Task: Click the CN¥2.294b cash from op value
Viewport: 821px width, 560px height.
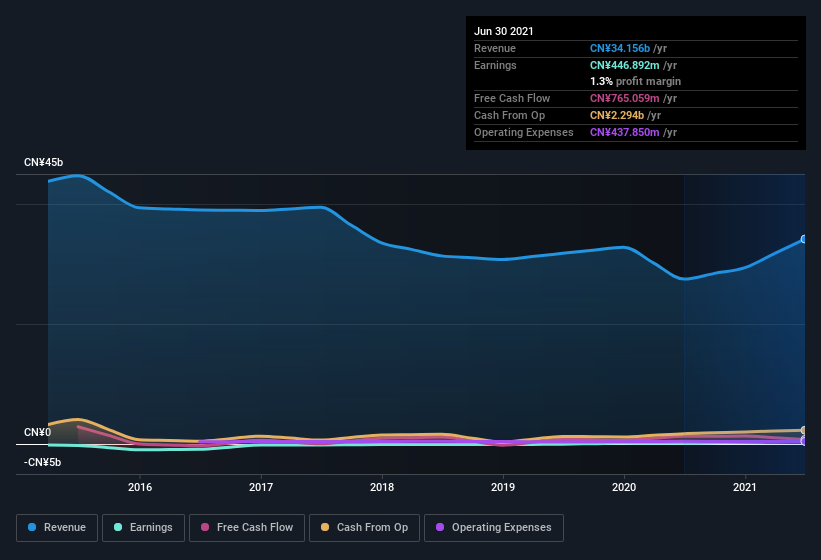Action: pyautogui.click(x=617, y=115)
